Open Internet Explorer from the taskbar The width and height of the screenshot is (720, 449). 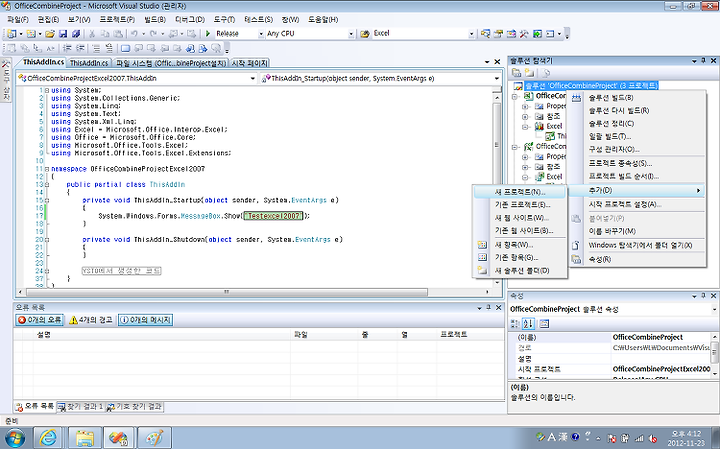(47, 438)
